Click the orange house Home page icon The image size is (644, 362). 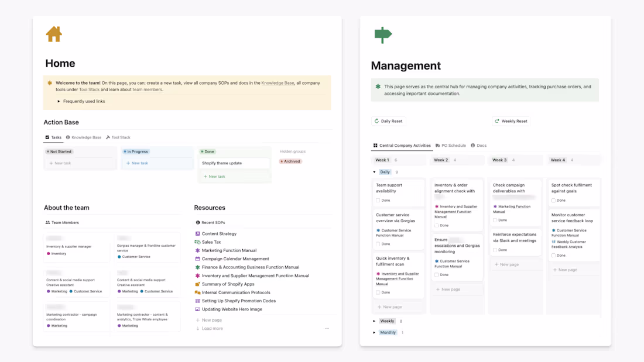[x=54, y=34]
